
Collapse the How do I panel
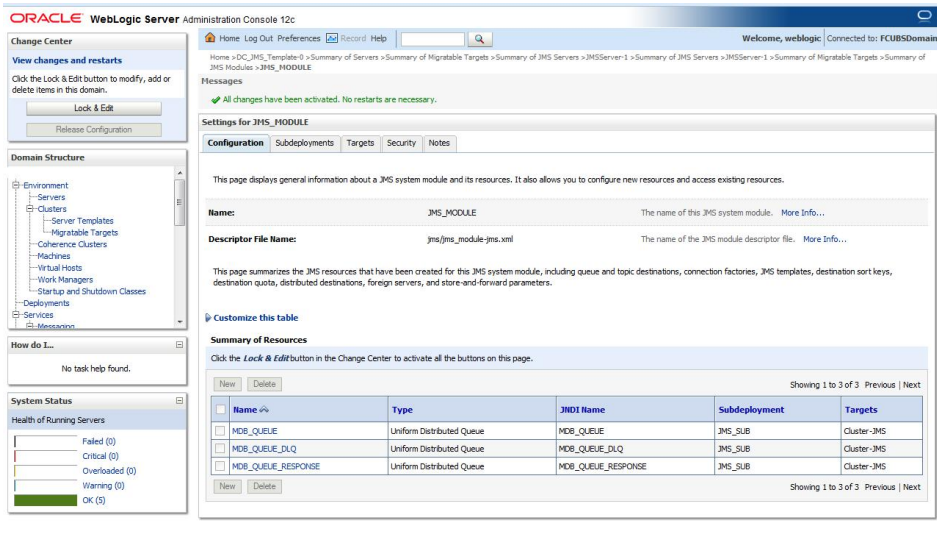(x=179, y=344)
